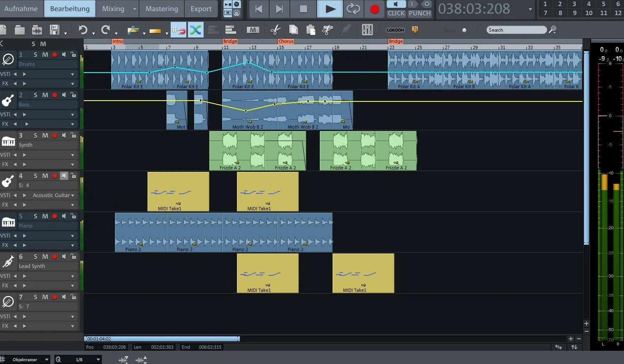
Task: Split object with the scissors tool
Action: coord(328,30)
